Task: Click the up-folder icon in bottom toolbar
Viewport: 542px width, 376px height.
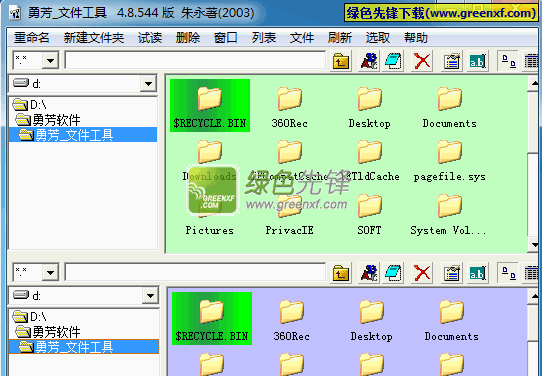Action: click(341, 273)
